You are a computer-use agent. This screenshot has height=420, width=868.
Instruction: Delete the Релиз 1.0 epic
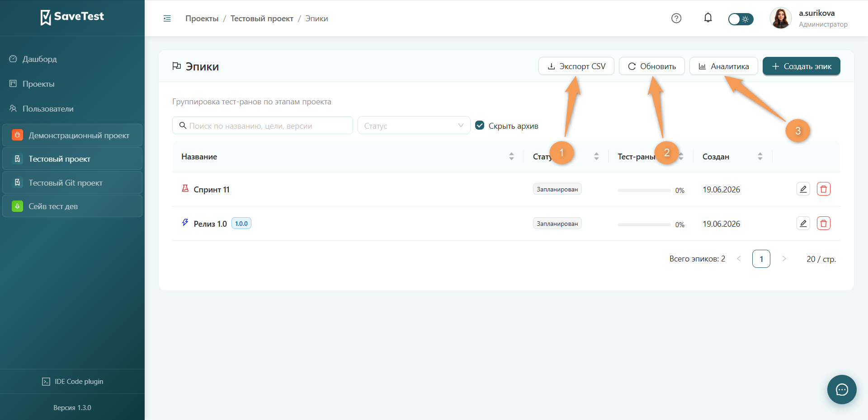pyautogui.click(x=824, y=224)
